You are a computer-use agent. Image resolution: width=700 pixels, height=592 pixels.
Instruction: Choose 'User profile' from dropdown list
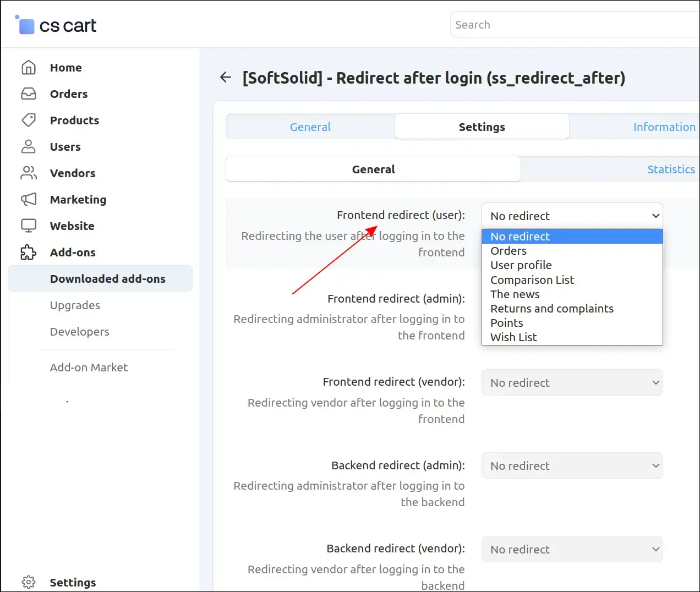[572, 265]
